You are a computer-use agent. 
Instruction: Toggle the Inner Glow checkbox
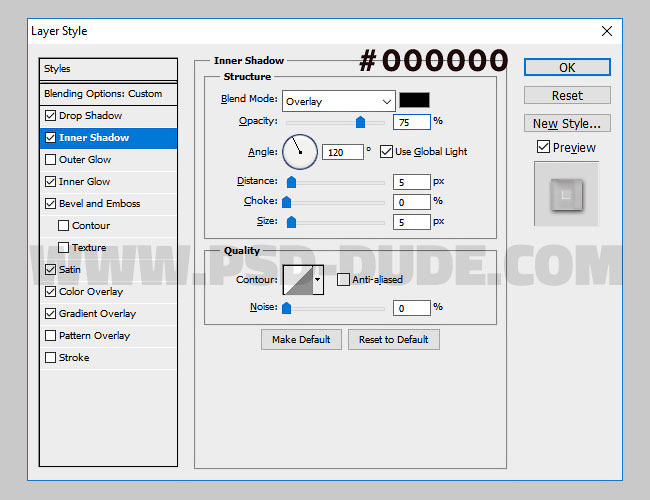50,181
